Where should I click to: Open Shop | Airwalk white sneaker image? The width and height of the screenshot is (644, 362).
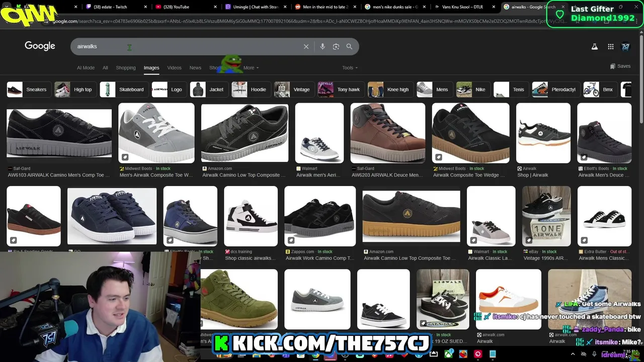click(543, 133)
